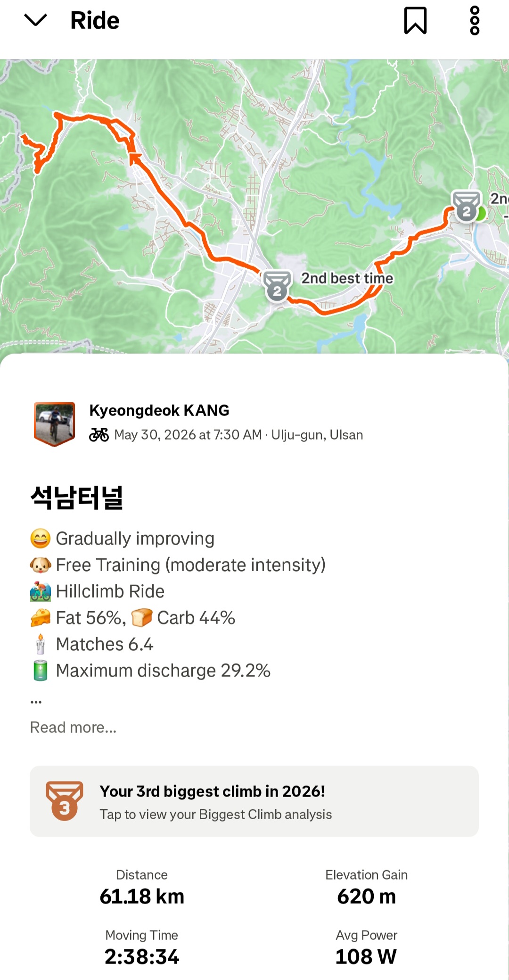Tap the 2nd best time label
The height and width of the screenshot is (980, 509).
pyautogui.click(x=347, y=278)
